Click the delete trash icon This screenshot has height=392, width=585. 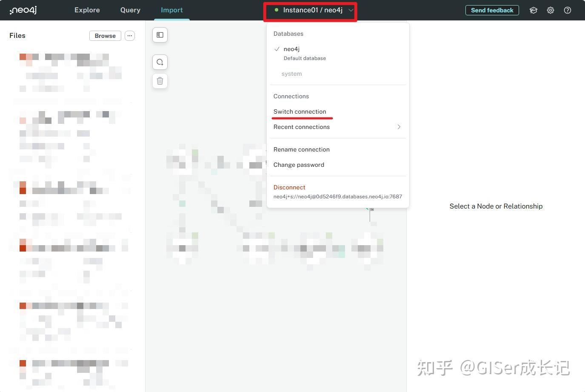160,80
